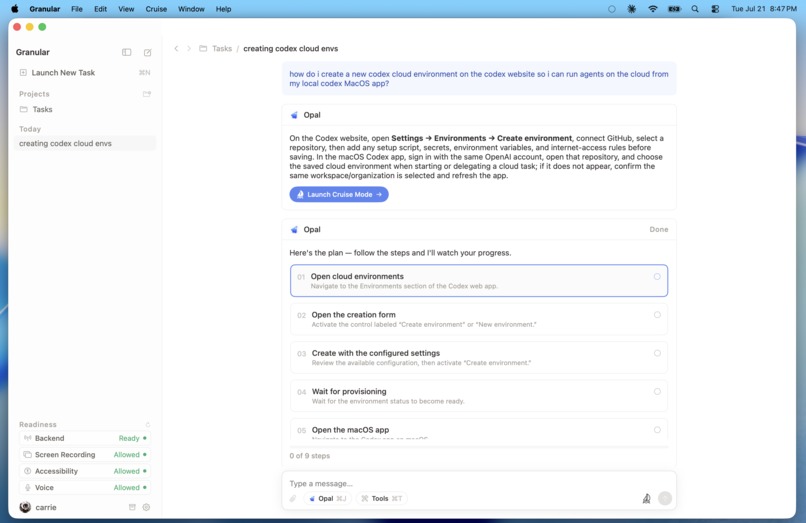806x523 pixels.
Task: Click Launch Cruise Mode button
Action: (339, 194)
